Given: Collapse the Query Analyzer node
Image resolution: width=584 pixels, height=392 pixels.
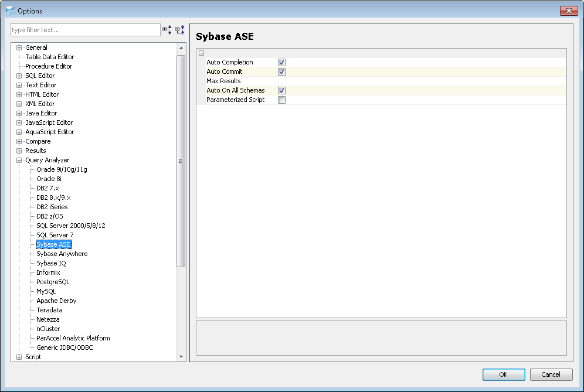Looking at the screenshot, I should 19,160.
